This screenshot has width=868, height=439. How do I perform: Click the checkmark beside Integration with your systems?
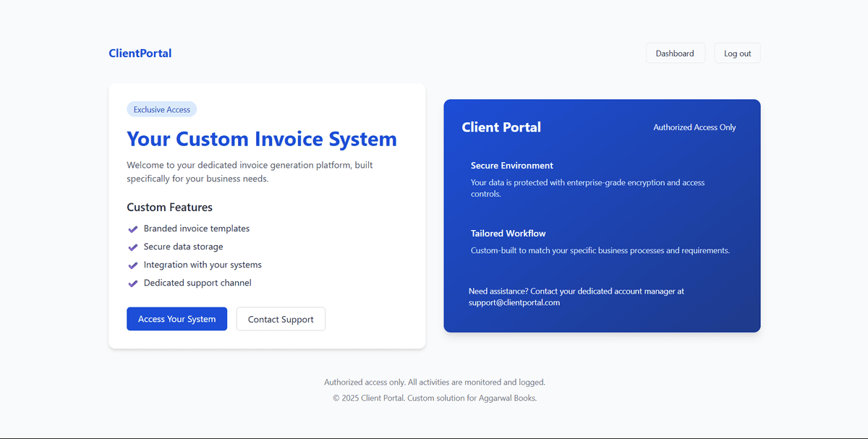(133, 265)
